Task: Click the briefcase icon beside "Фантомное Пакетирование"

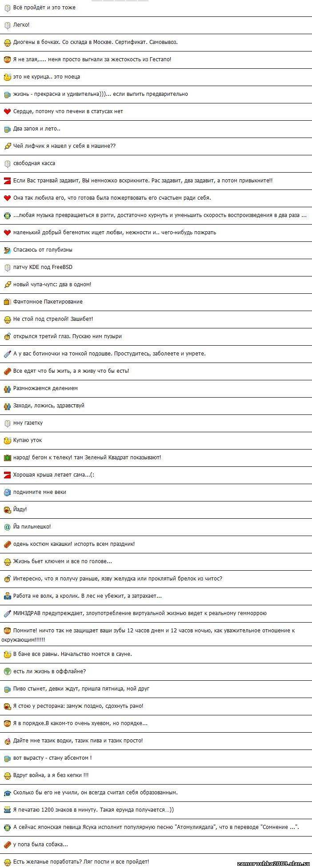Action: coord(7,302)
